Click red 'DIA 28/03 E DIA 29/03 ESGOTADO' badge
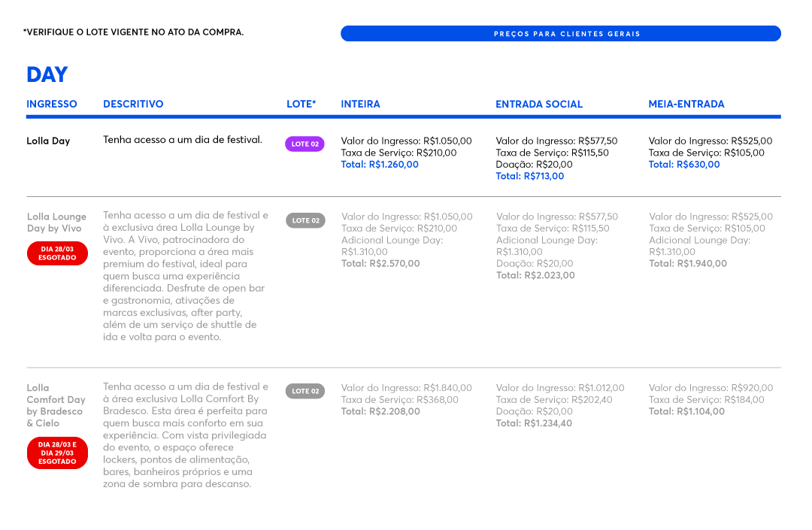 57,453
